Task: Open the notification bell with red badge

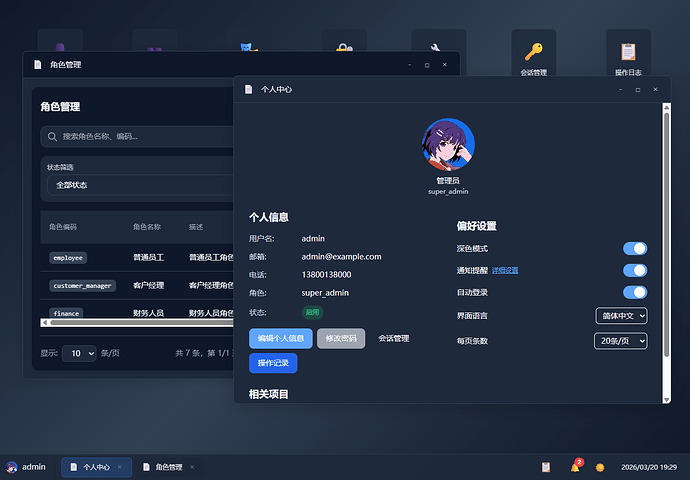Action: pyautogui.click(x=576, y=466)
